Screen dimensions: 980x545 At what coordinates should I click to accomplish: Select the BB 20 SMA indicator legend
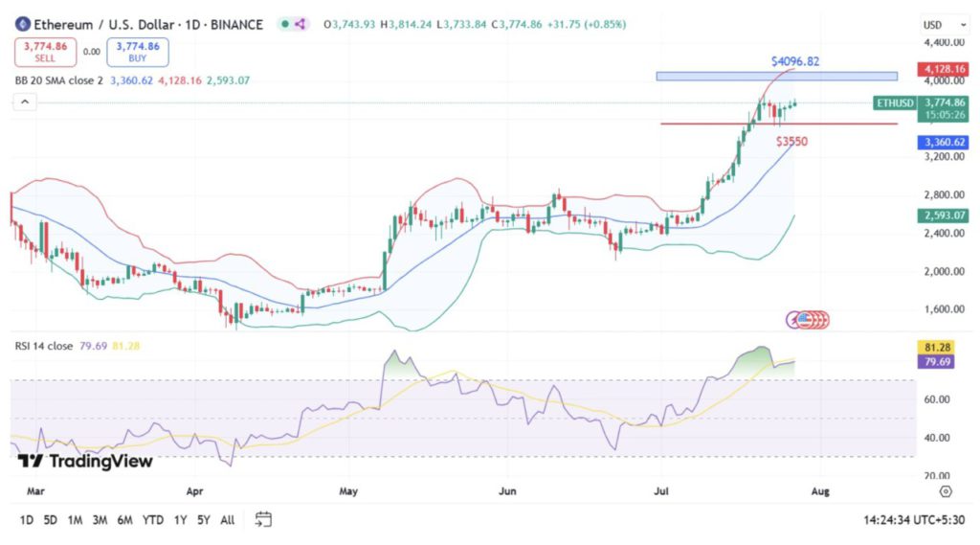pyautogui.click(x=57, y=80)
